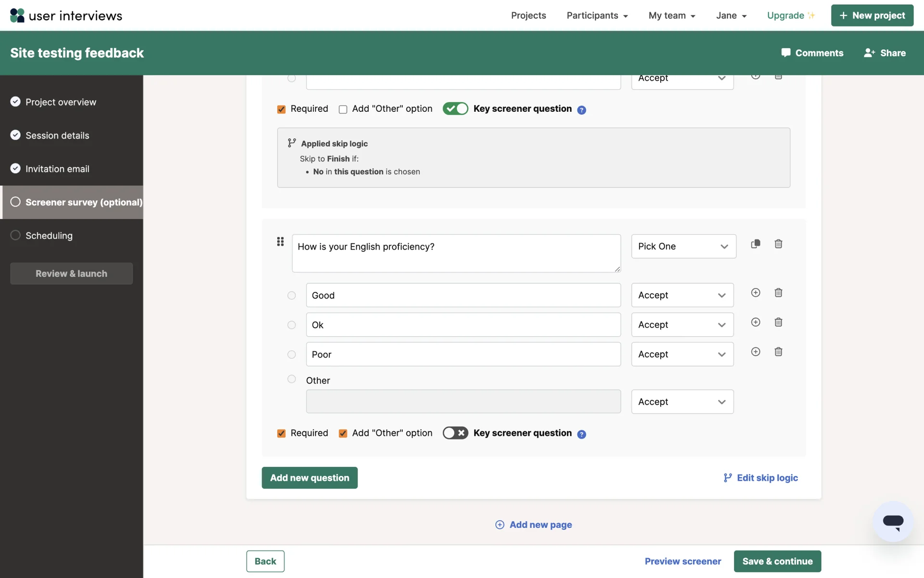Screen dimensions: 924x578
Task: Delete the Poor answer option
Action: click(778, 352)
